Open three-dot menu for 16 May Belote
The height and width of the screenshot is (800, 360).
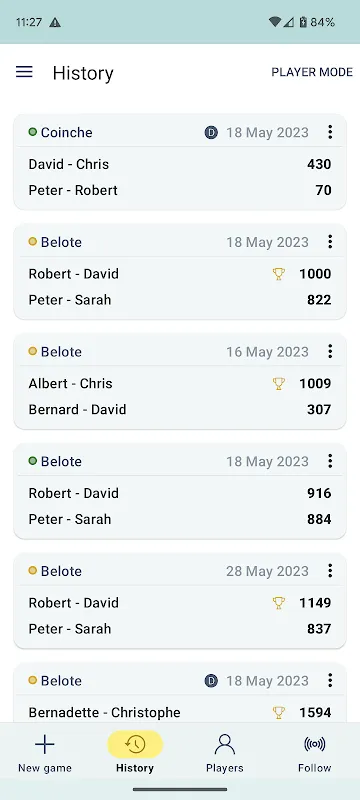[330, 352]
